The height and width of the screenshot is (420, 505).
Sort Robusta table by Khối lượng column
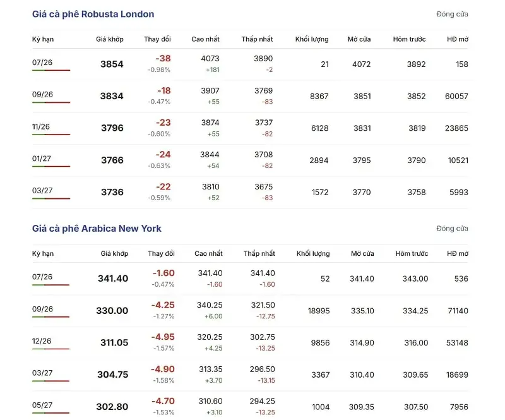[x=312, y=39]
